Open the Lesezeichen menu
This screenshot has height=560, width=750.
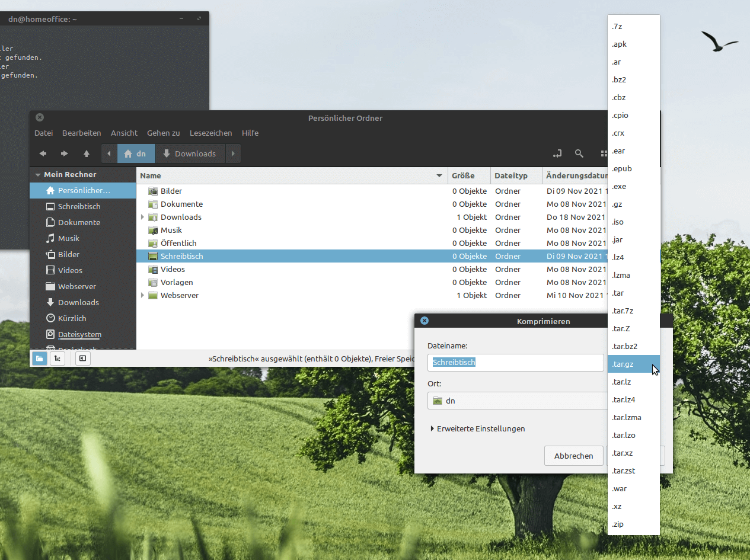[210, 133]
